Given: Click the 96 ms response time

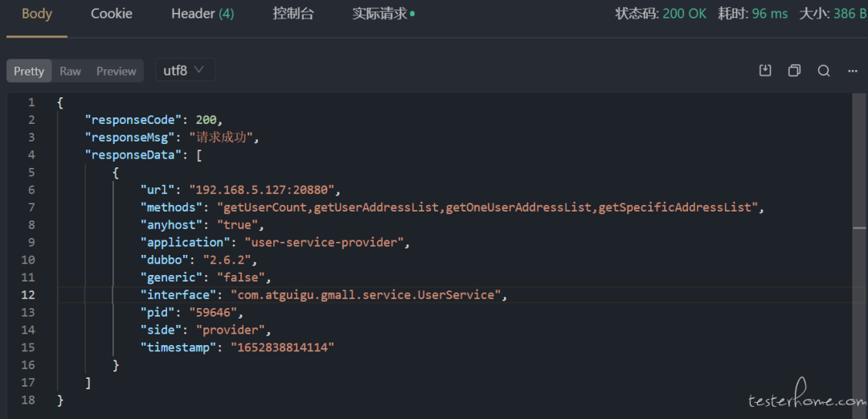Looking at the screenshot, I should (x=770, y=14).
